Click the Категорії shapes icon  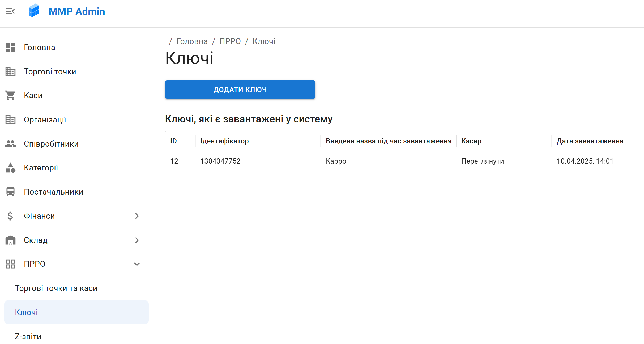point(10,168)
